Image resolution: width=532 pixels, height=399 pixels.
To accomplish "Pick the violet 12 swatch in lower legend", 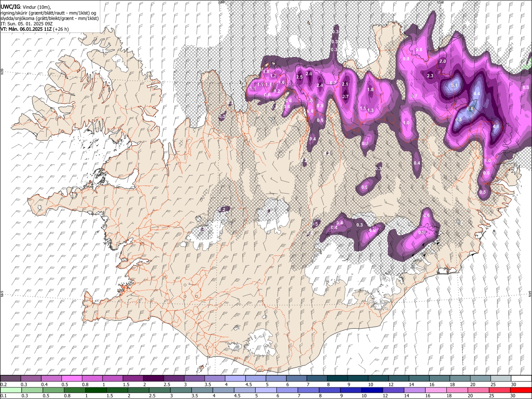I will point(393,390).
